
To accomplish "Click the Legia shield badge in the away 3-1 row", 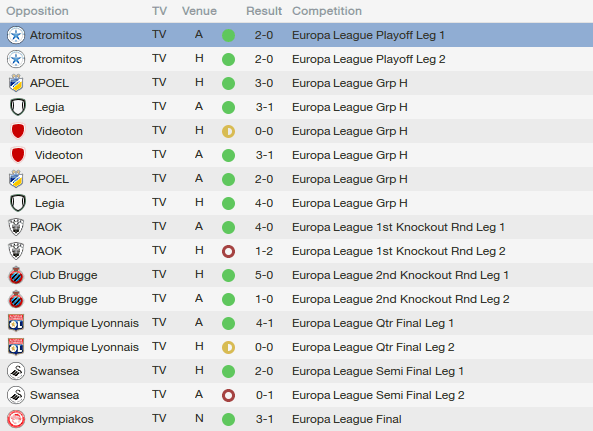I will point(18,107).
